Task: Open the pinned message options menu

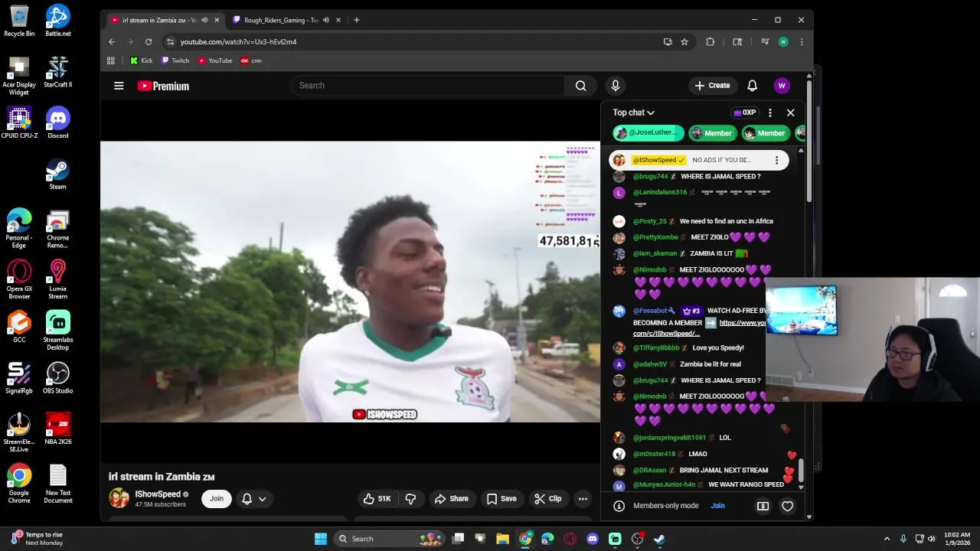Action: tap(776, 160)
